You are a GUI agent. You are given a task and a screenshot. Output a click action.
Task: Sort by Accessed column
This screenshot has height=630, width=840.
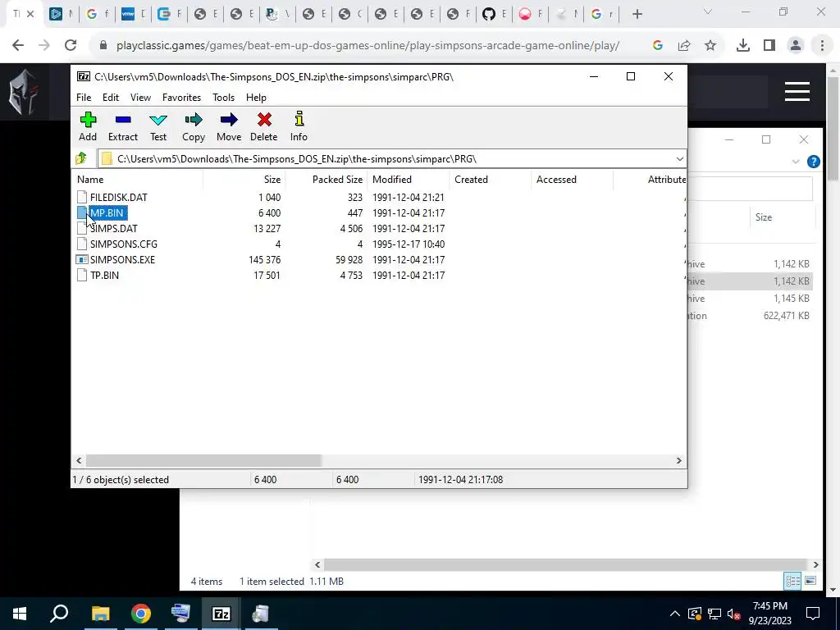pos(572,180)
